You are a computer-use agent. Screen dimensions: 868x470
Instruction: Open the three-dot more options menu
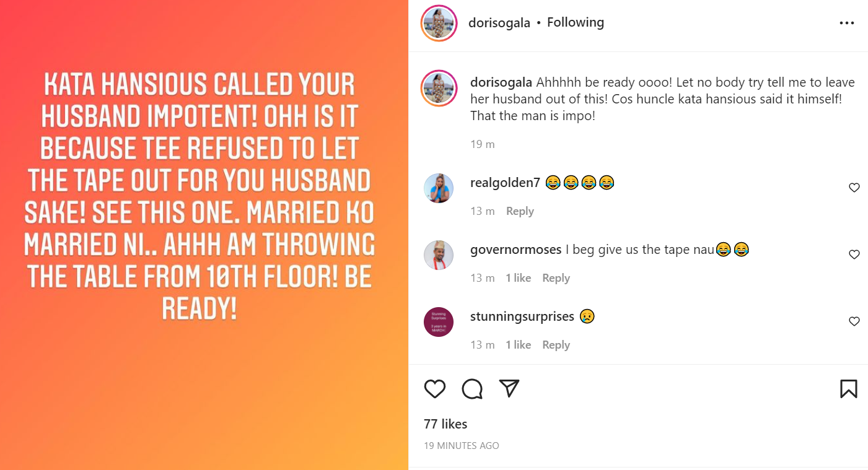[x=846, y=23]
